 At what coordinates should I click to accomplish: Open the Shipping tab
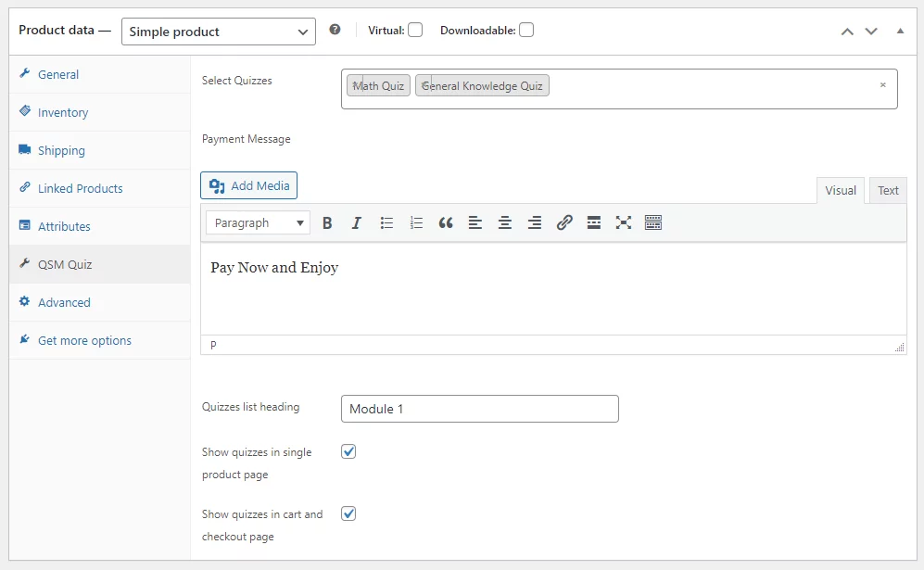tap(99, 150)
